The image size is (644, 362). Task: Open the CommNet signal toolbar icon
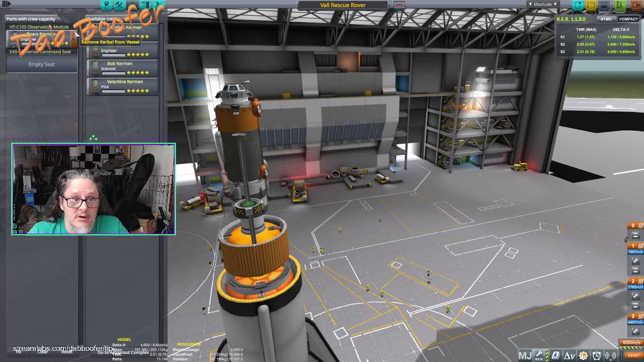pyautogui.click(x=611, y=355)
